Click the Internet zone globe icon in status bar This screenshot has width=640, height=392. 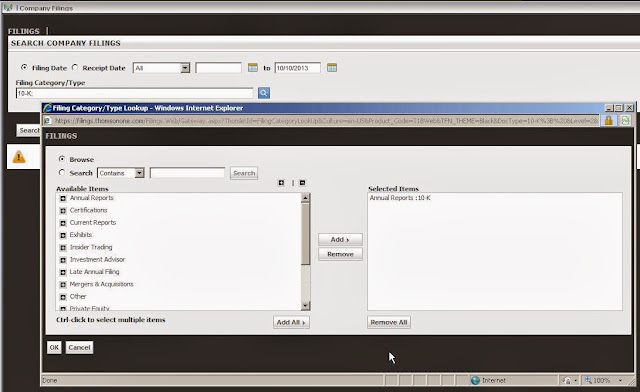[475, 380]
